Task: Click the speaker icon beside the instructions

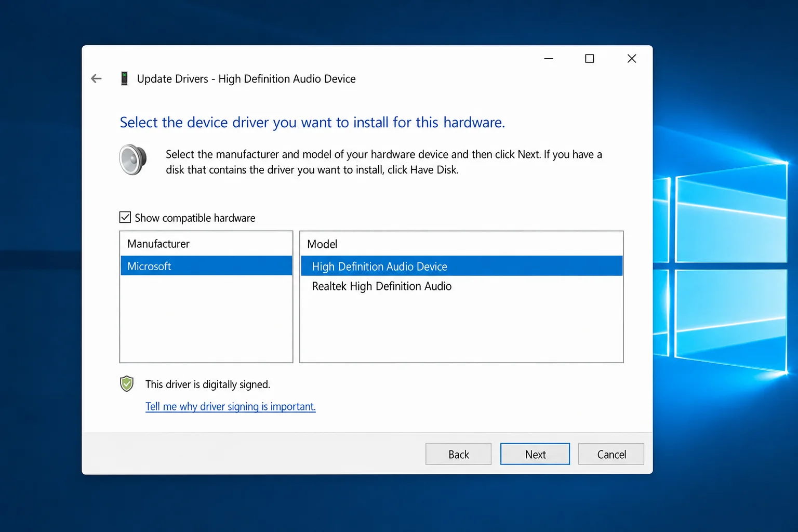Action: pos(133,159)
